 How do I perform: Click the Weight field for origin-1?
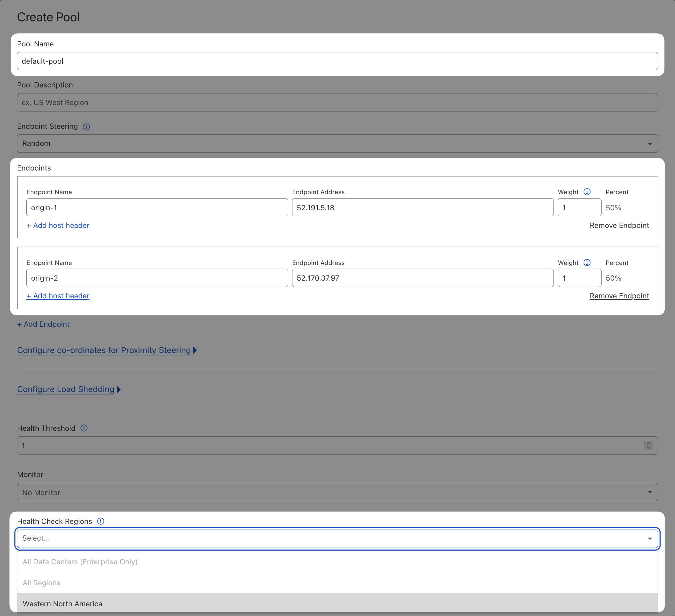(579, 208)
